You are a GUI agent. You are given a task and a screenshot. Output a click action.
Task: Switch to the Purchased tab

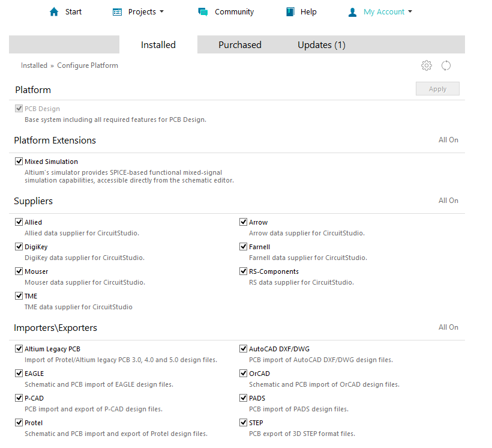240,45
